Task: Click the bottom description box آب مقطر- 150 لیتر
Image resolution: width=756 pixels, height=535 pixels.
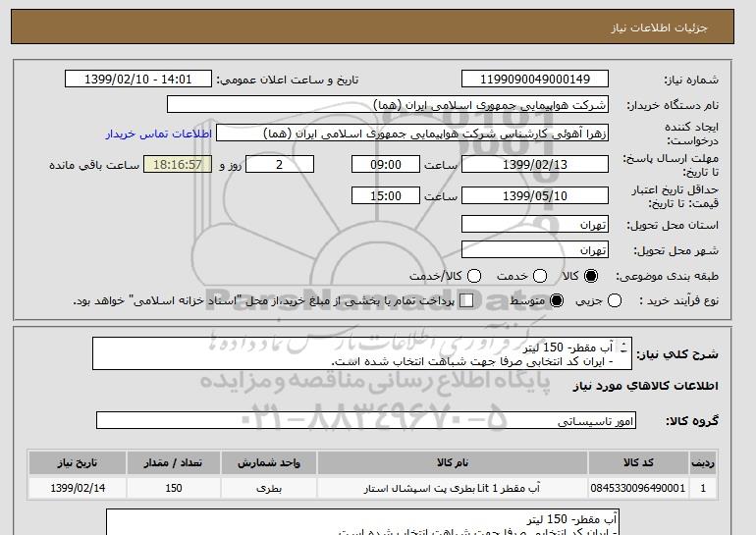Action: pyautogui.click(x=362, y=522)
